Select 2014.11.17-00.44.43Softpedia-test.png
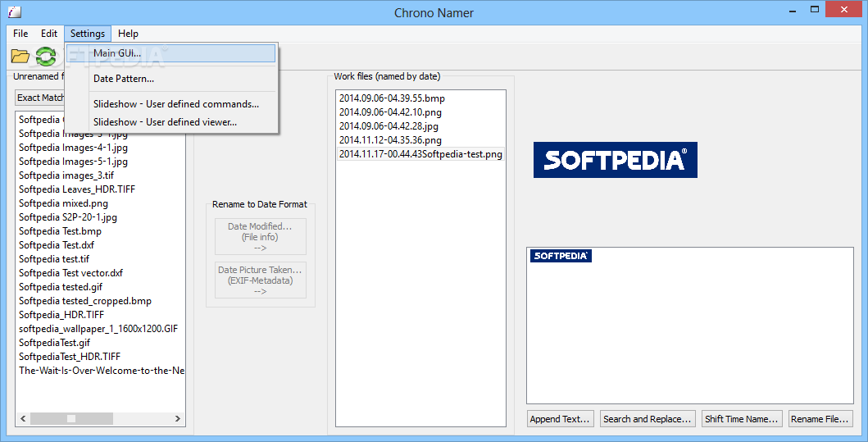Viewport: 868px width, 442px height. pos(420,154)
